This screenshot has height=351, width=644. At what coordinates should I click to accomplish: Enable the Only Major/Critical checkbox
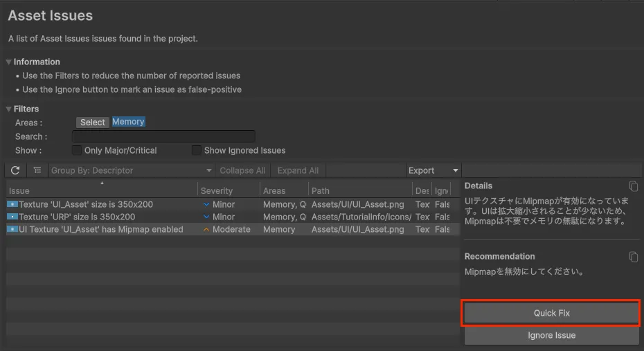pos(77,150)
